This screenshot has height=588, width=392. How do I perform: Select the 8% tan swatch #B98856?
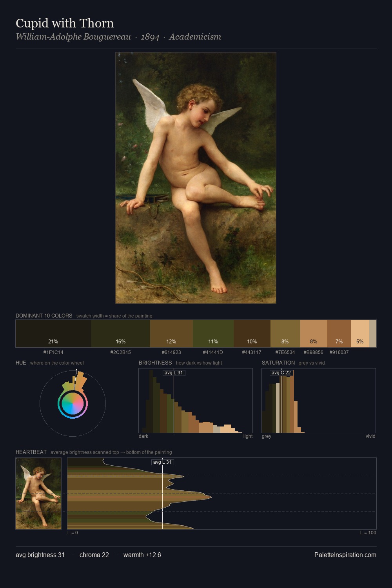[314, 334]
